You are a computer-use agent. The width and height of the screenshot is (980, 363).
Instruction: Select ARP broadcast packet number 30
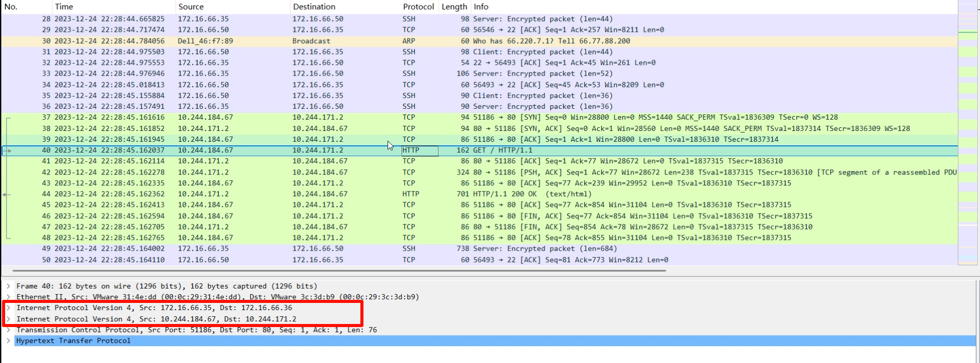click(x=308, y=41)
